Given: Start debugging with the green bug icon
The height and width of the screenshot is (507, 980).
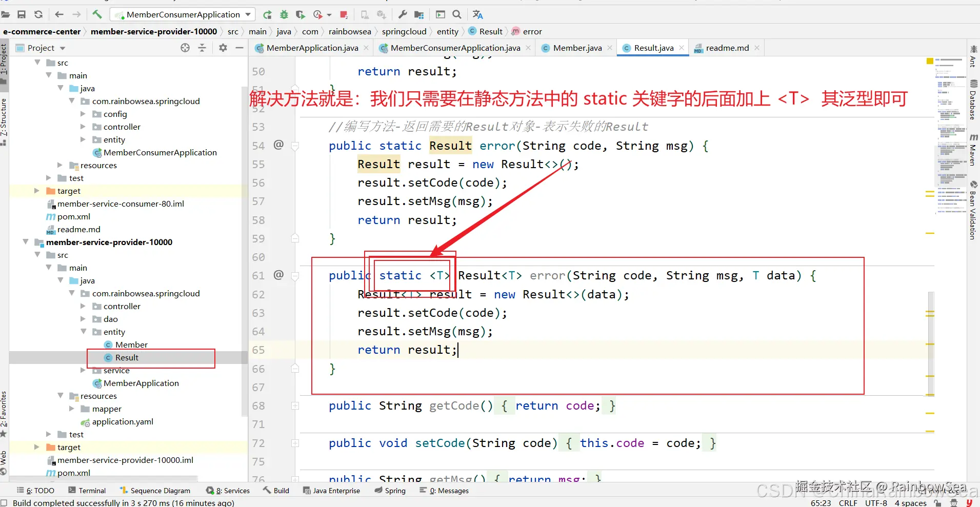Looking at the screenshot, I should coord(284,14).
